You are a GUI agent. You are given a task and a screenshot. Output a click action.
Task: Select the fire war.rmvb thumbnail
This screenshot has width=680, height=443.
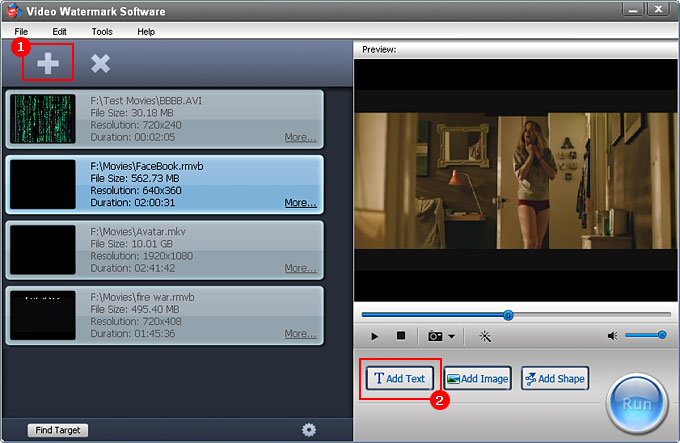[x=42, y=315]
